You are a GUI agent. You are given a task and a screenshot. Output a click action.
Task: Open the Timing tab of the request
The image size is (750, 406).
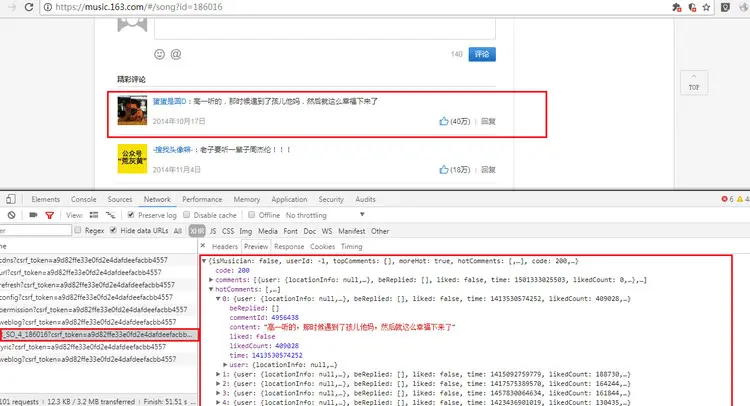point(352,247)
